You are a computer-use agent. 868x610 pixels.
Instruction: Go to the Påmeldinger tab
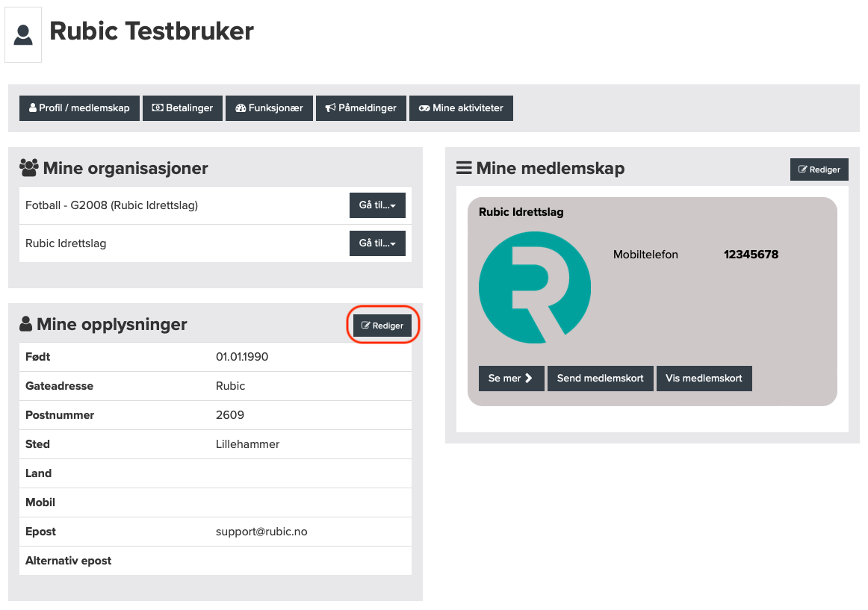pos(361,108)
